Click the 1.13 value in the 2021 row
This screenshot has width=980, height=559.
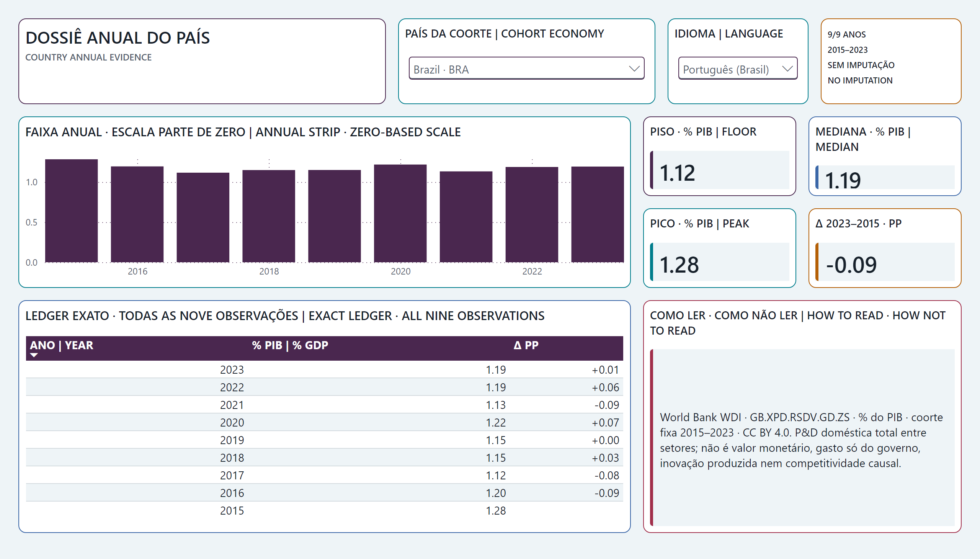tap(496, 405)
